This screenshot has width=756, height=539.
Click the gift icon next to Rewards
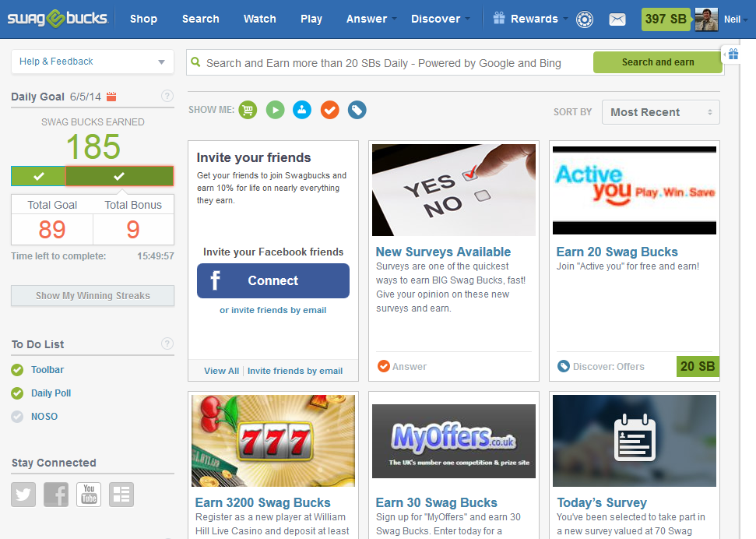[x=499, y=19]
